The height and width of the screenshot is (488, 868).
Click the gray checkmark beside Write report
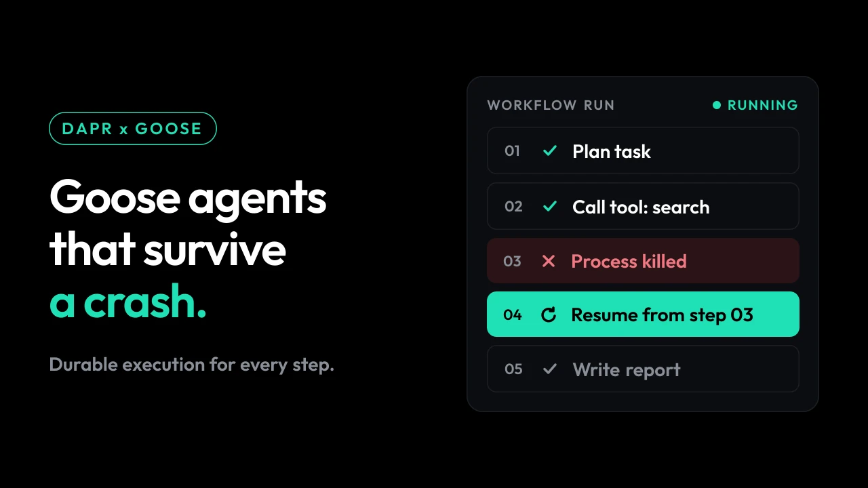(x=550, y=369)
